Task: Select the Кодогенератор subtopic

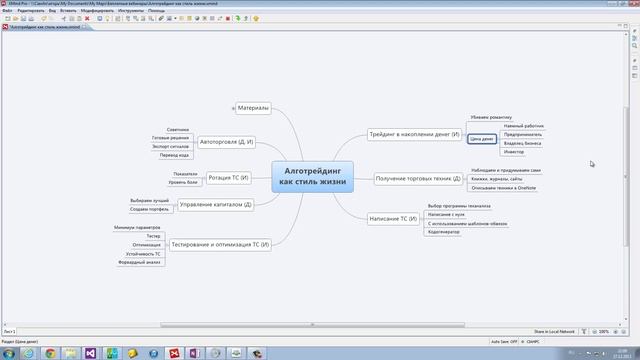Action: [444, 232]
